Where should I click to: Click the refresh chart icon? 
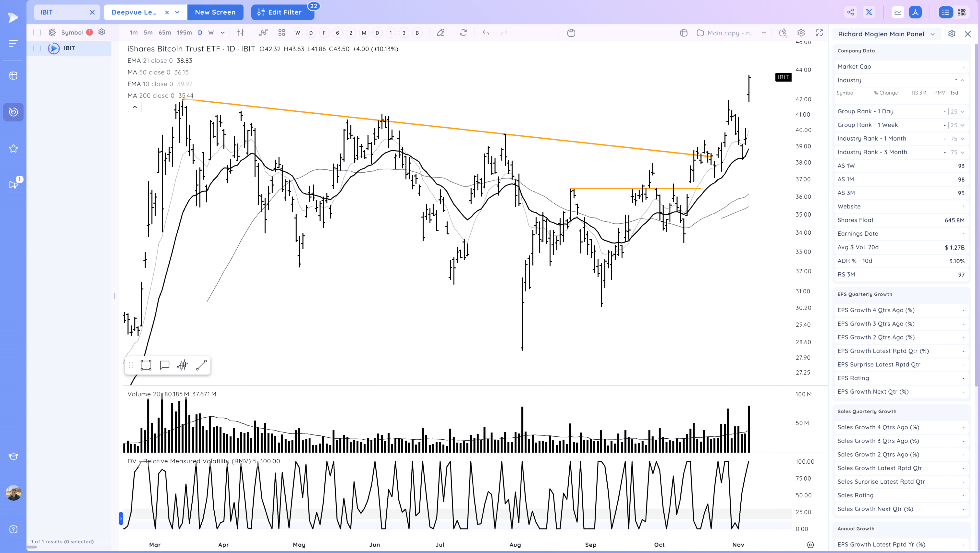463,33
